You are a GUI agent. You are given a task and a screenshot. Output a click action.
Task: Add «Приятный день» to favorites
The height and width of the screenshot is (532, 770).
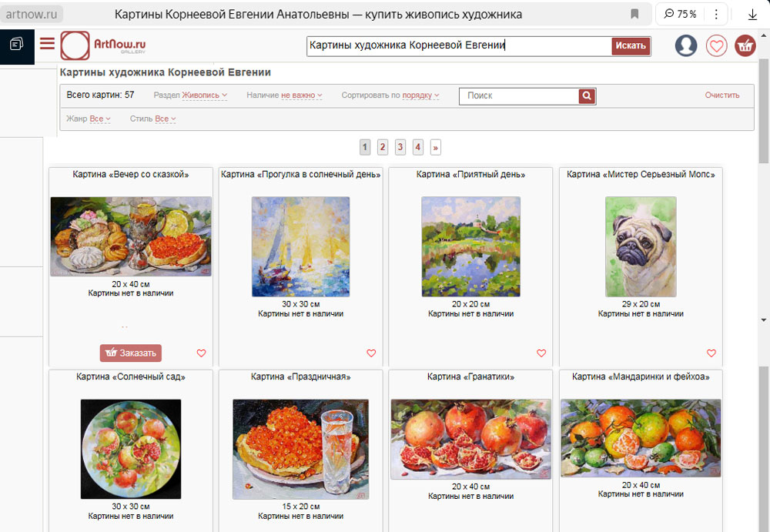[x=541, y=353]
